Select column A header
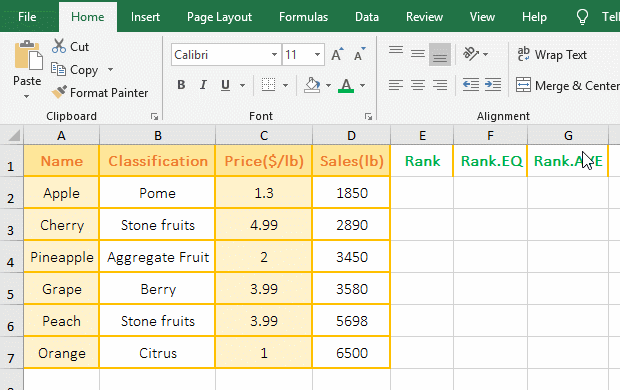Viewport: 620px width, 390px height. coord(61,136)
